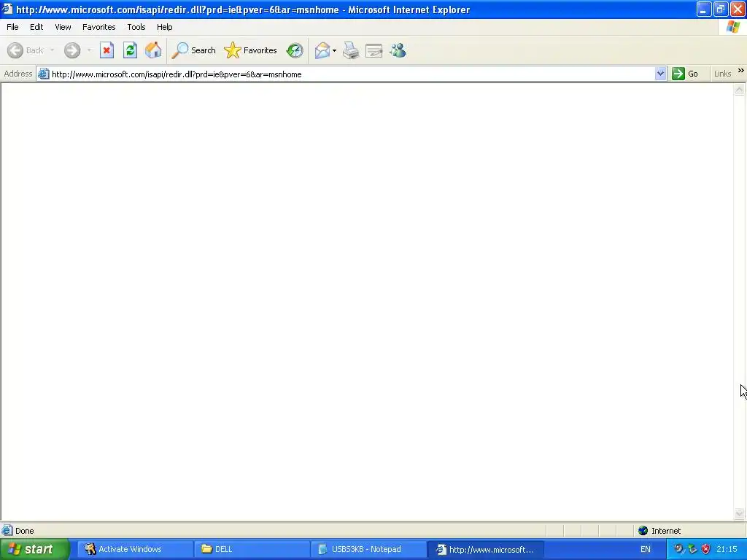Click the network connection tray icon
This screenshot has height=560, width=747.
(692, 549)
